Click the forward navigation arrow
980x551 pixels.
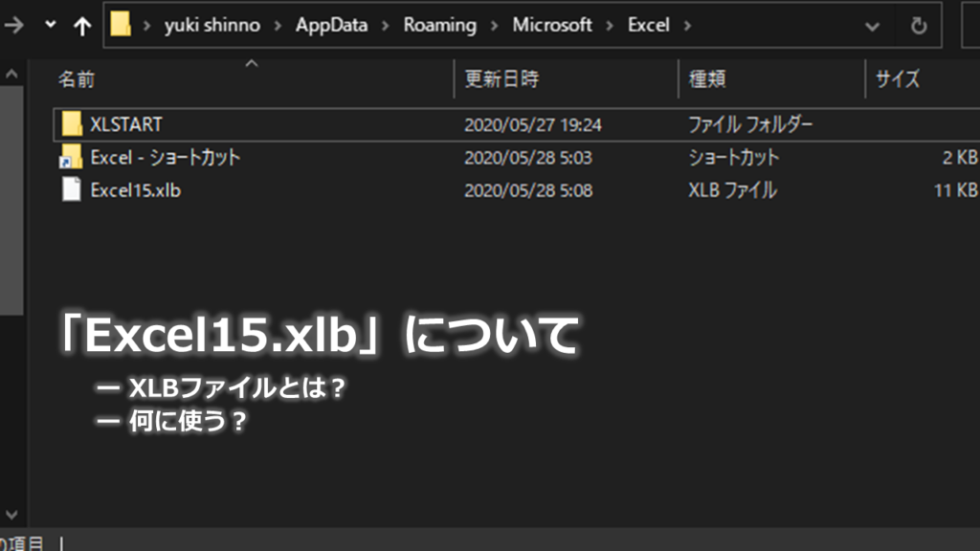coord(13,26)
